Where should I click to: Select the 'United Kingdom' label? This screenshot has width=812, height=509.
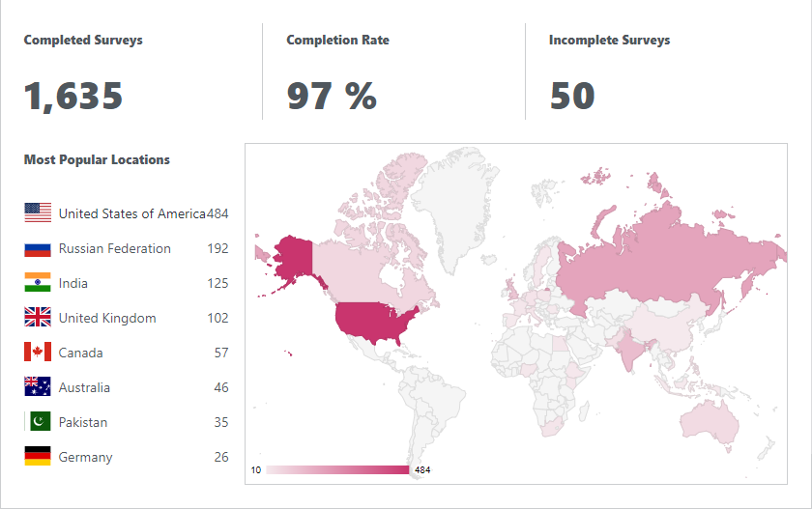107,318
